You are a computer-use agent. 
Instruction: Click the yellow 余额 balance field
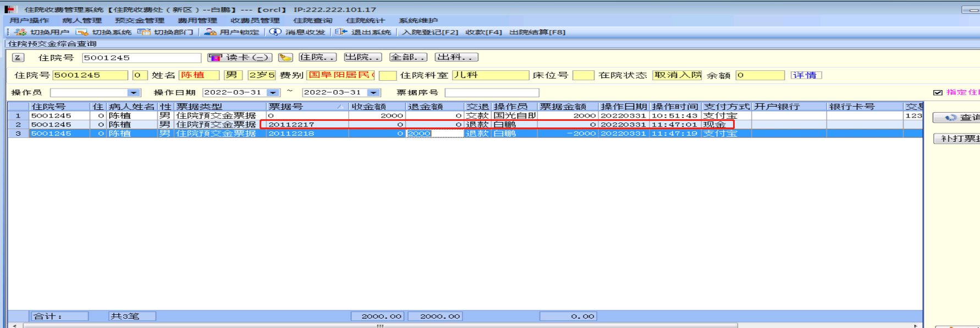pyautogui.click(x=760, y=75)
